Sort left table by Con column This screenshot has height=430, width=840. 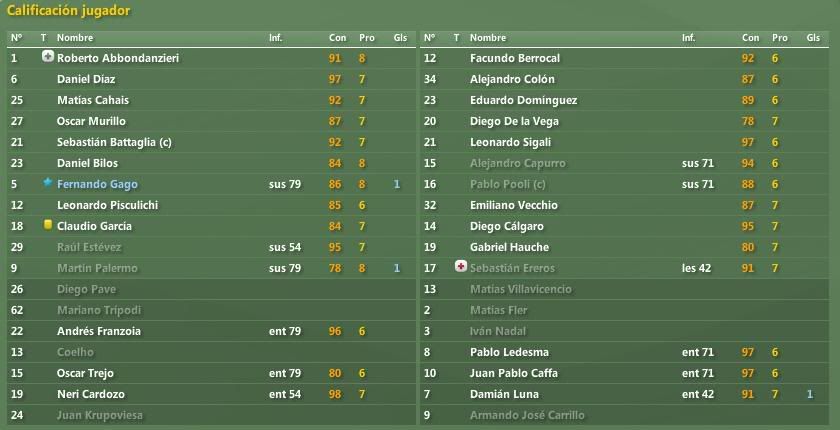point(338,38)
